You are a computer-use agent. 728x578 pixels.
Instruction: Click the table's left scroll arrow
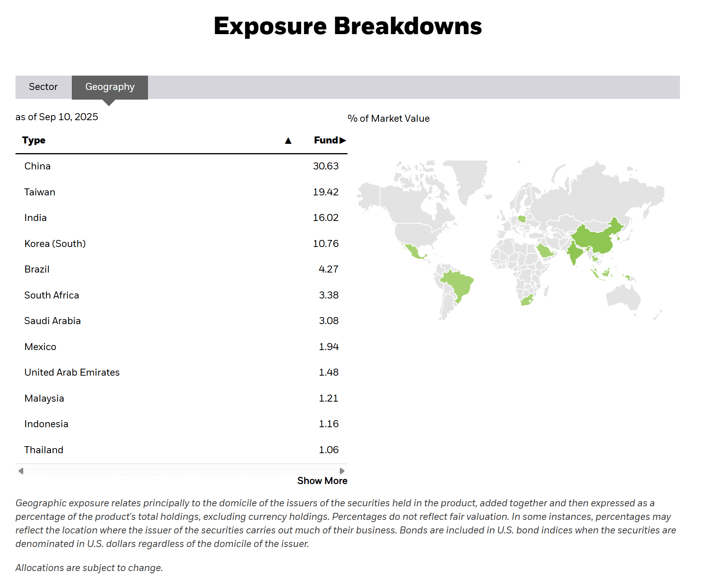coord(21,471)
